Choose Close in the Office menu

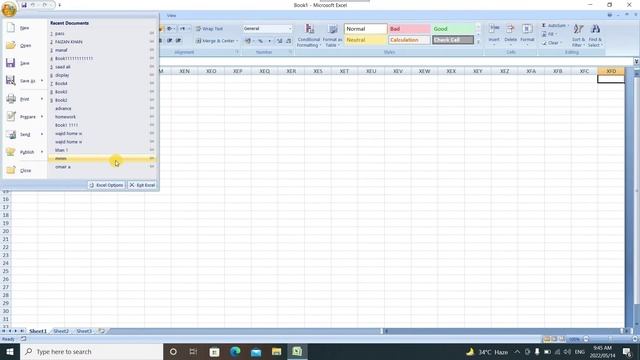[x=24, y=170]
